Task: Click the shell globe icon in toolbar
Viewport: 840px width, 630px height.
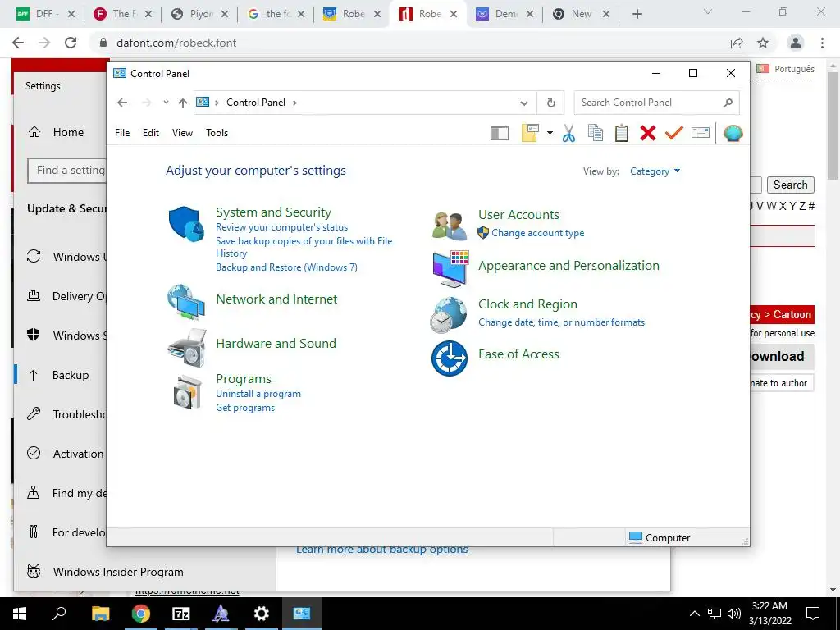Action: coord(733,133)
